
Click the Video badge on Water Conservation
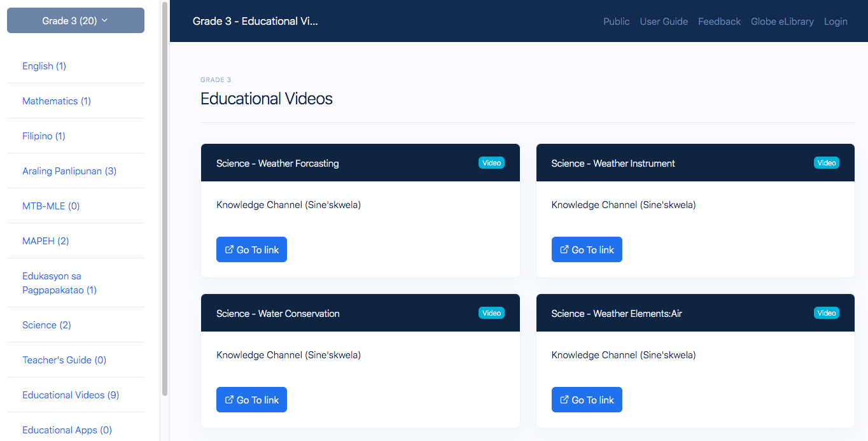pos(491,313)
